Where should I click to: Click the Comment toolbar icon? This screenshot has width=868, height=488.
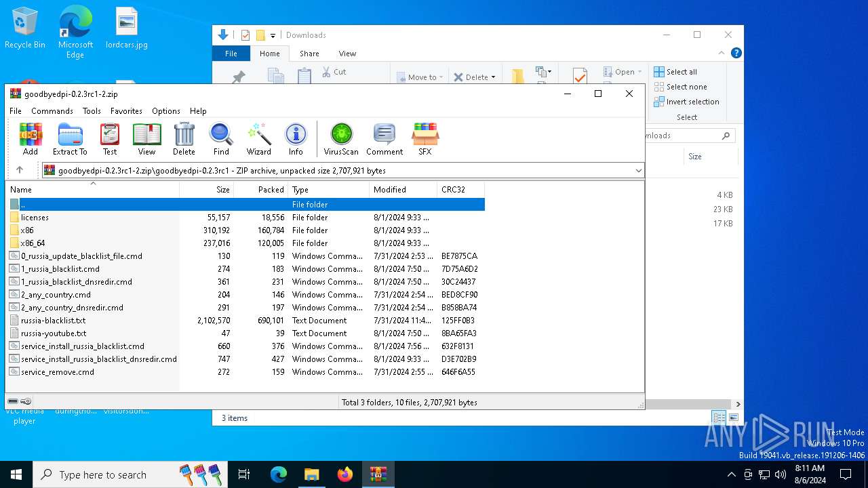pyautogui.click(x=384, y=139)
